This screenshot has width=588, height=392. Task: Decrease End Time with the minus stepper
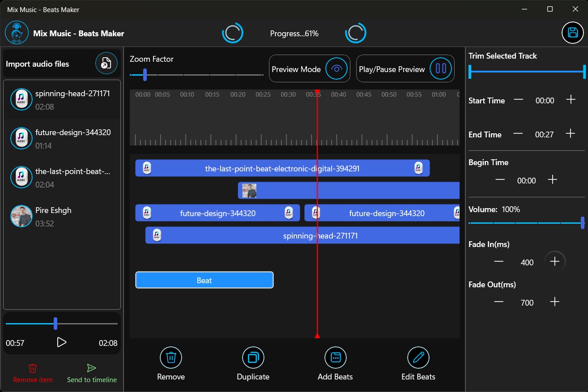pyautogui.click(x=518, y=134)
